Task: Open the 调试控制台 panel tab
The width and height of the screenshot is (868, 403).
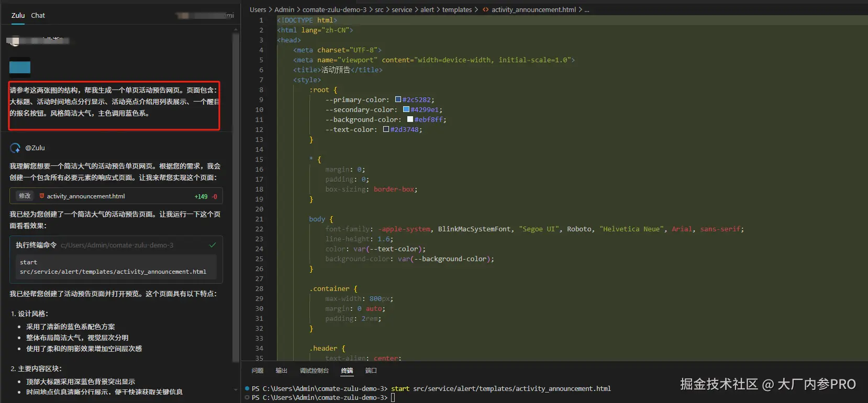Action: [x=314, y=371]
